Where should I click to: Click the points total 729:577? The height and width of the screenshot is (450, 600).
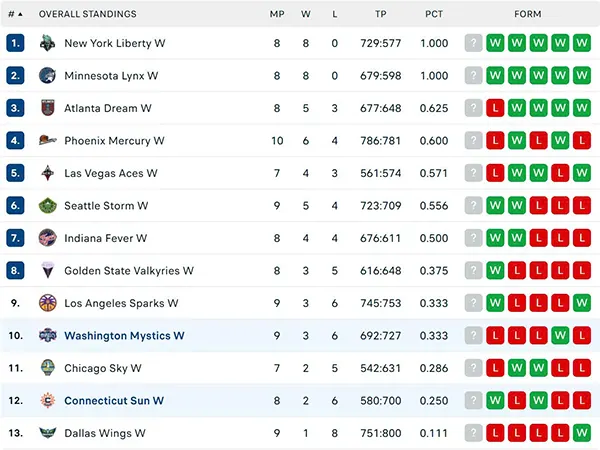tap(381, 43)
